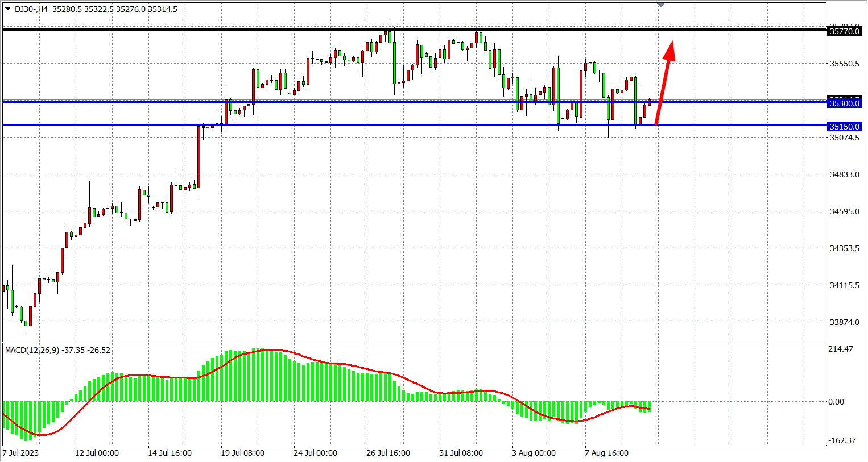Click the black 35770.0 price tag
The width and height of the screenshot is (868, 462).
tap(844, 31)
